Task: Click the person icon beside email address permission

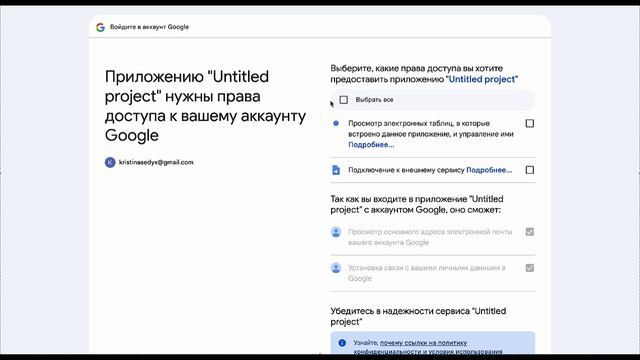Action: click(x=336, y=232)
